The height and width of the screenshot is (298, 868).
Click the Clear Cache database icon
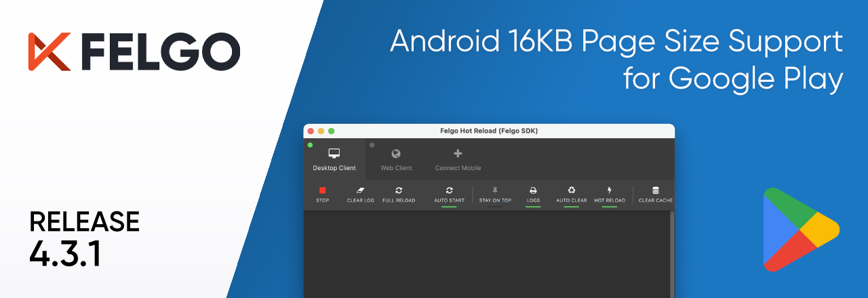(x=655, y=191)
